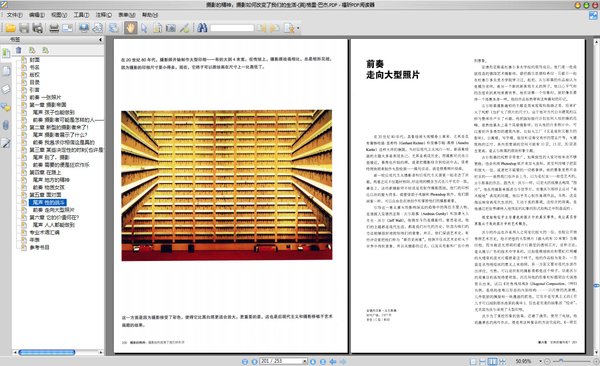Viewport: 600px width, 366px height.
Task: Enable facing two-page view mode
Action: coord(492,361)
